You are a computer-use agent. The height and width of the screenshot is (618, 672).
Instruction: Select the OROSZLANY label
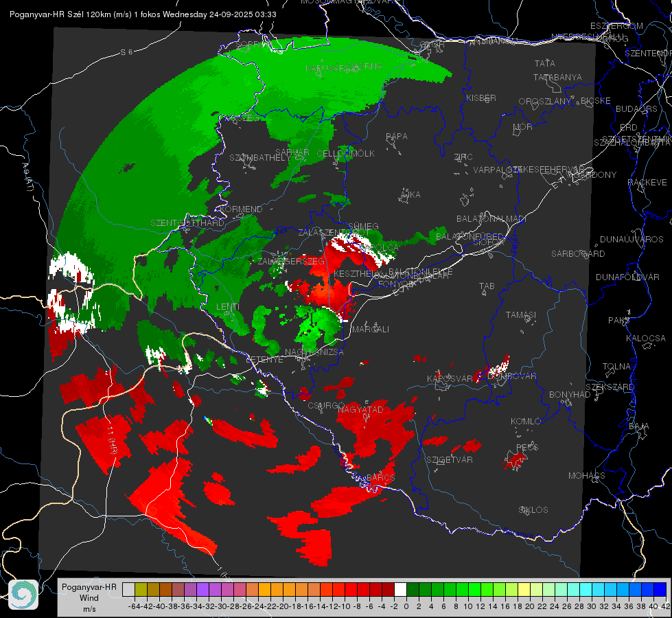(x=545, y=101)
